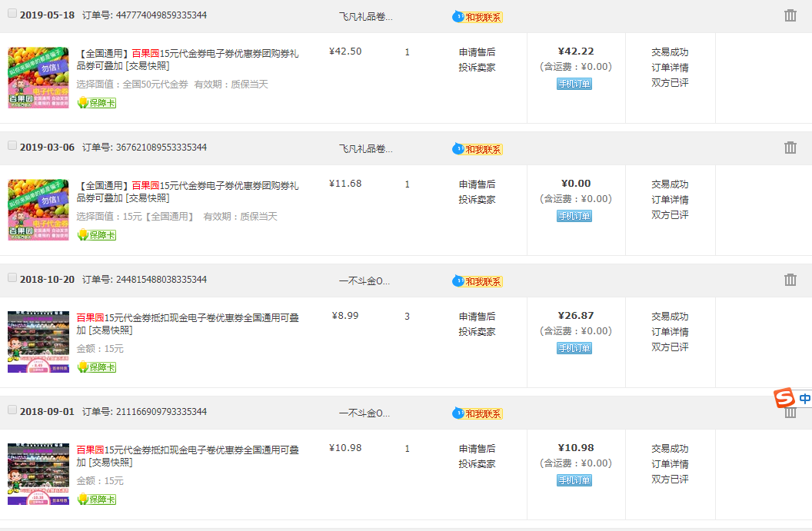Contact seller via 和我联系 on 2019-03-06 order
The height and width of the screenshot is (531, 812).
(x=478, y=149)
